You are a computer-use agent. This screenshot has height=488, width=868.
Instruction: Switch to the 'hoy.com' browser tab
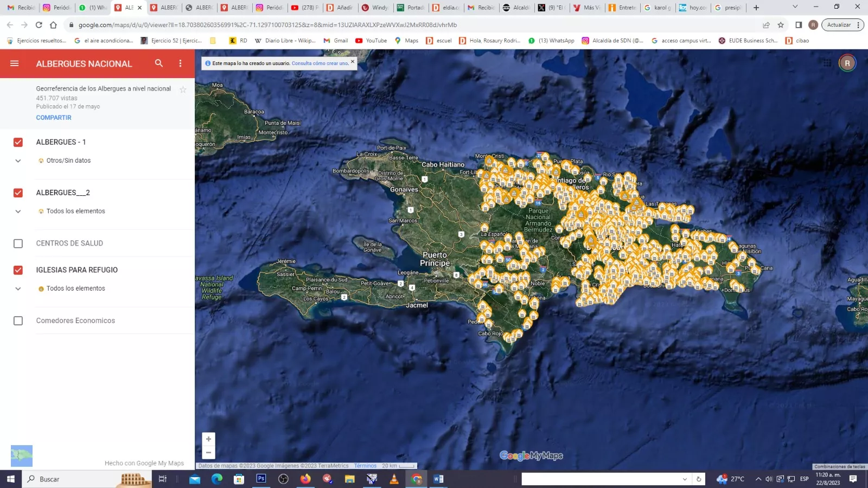pyautogui.click(x=693, y=8)
